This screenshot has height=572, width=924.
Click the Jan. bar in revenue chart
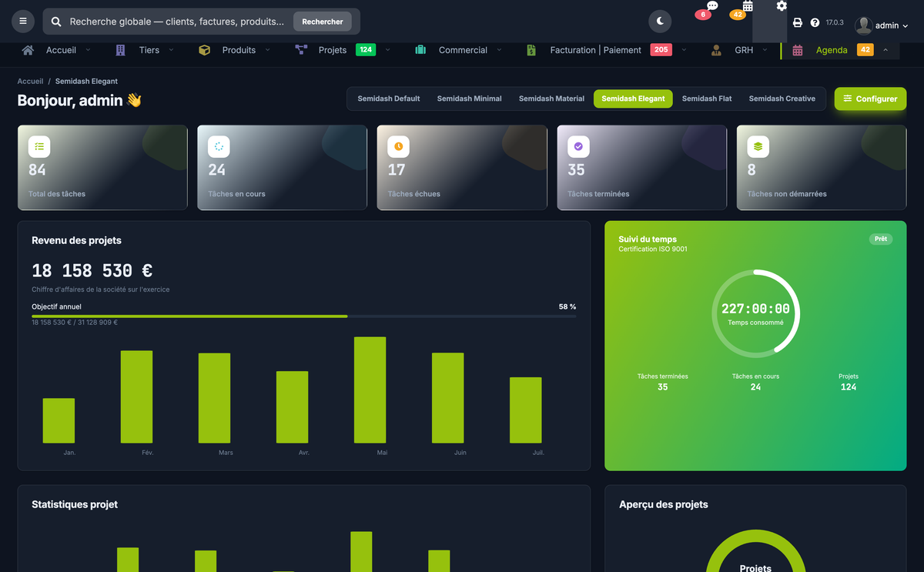pyautogui.click(x=59, y=420)
